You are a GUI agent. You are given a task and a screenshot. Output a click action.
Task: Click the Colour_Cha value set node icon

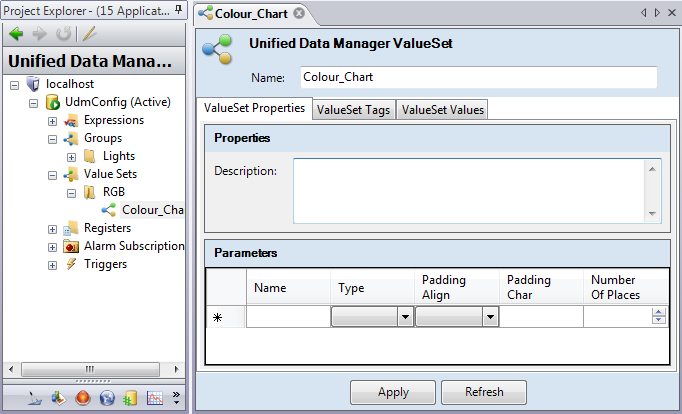[109, 210]
